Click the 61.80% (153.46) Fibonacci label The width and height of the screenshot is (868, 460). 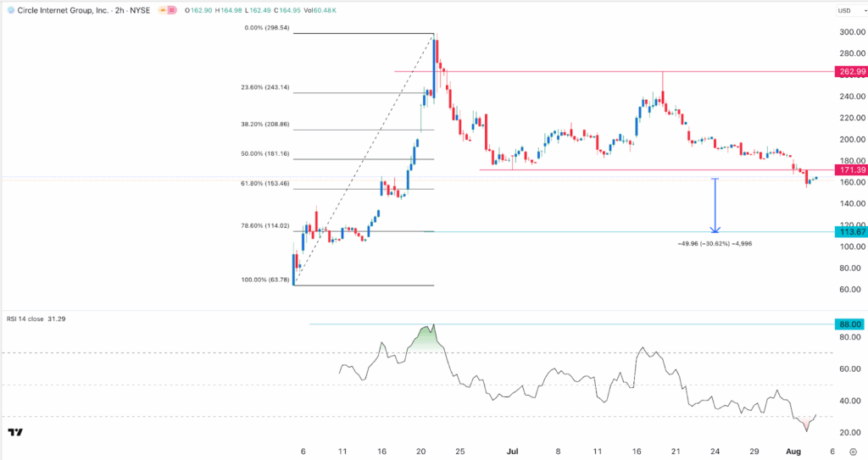pyautogui.click(x=265, y=183)
